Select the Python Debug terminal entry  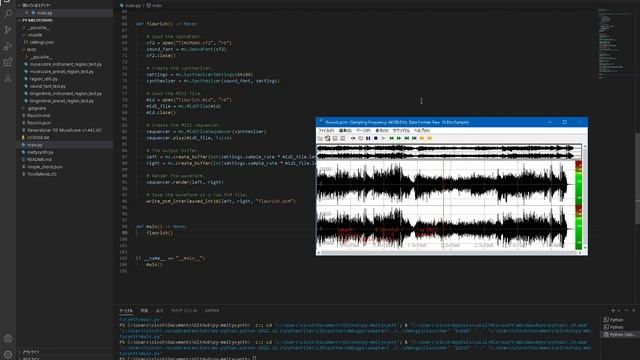620,335
